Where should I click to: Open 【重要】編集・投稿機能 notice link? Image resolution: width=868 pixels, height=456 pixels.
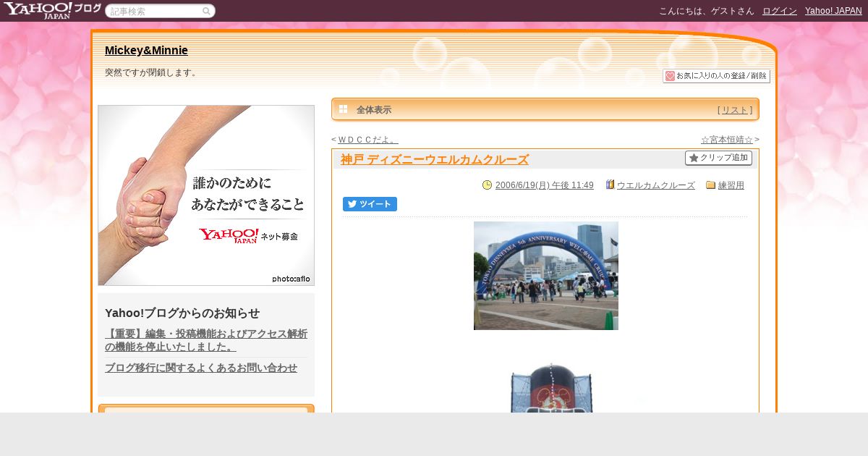[206, 340]
